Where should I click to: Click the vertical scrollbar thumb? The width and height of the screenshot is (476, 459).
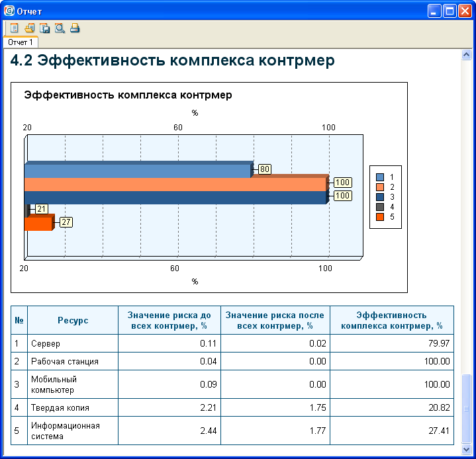click(x=466, y=409)
